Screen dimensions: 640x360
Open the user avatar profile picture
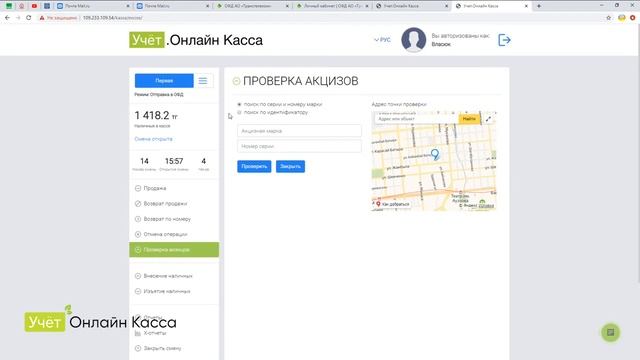413,40
